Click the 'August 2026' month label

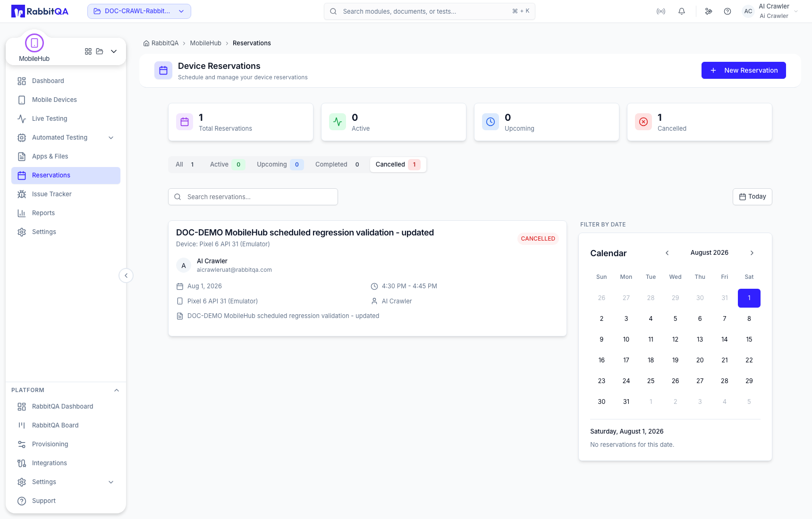710,253
